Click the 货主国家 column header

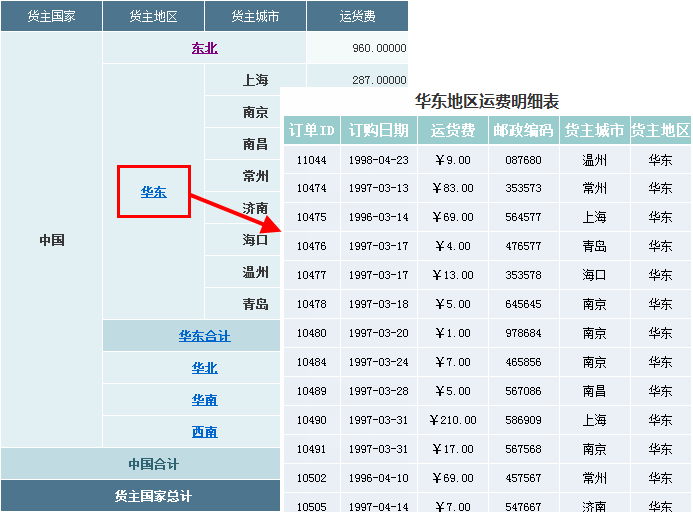[x=51, y=17]
